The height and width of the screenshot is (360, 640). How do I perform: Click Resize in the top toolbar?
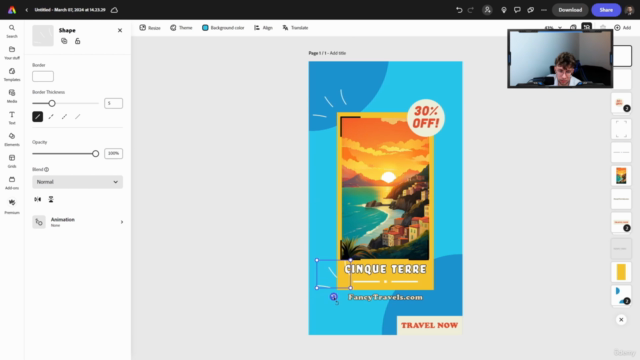point(150,28)
